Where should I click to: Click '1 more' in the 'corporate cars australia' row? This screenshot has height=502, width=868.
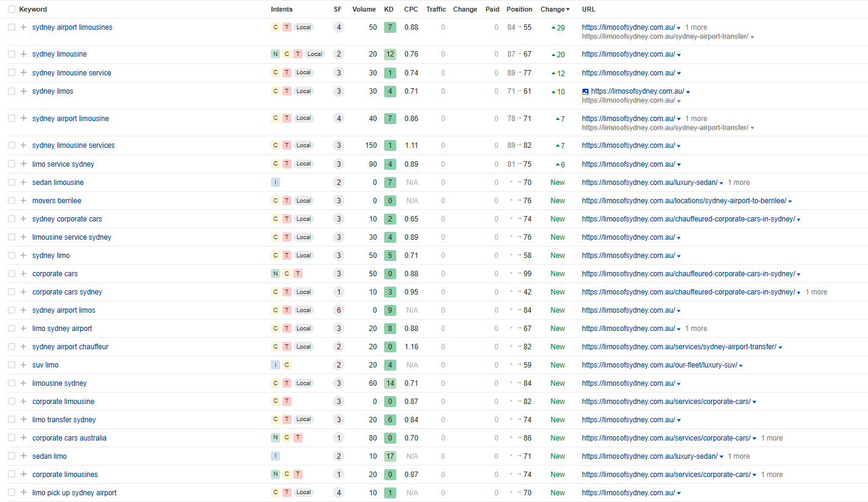pyautogui.click(x=772, y=438)
